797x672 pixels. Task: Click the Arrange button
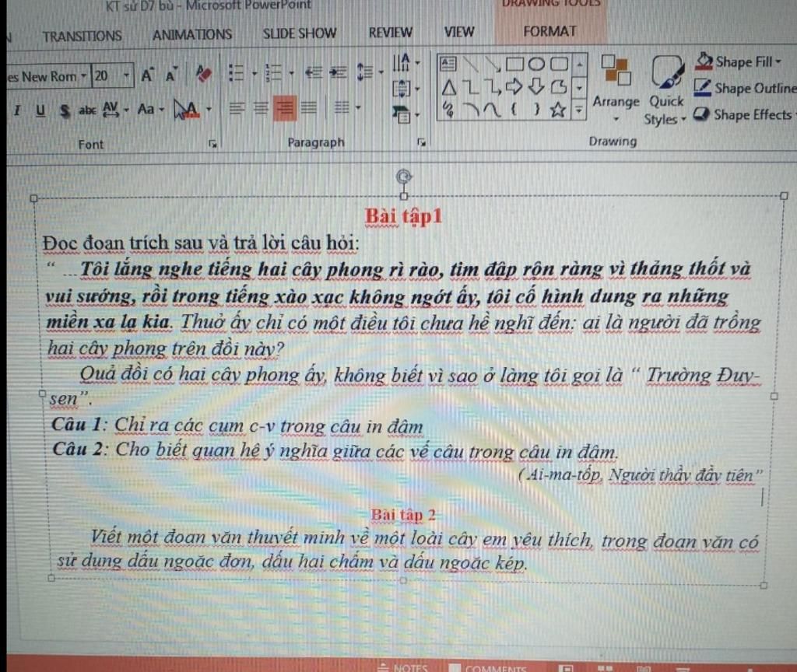(616, 88)
